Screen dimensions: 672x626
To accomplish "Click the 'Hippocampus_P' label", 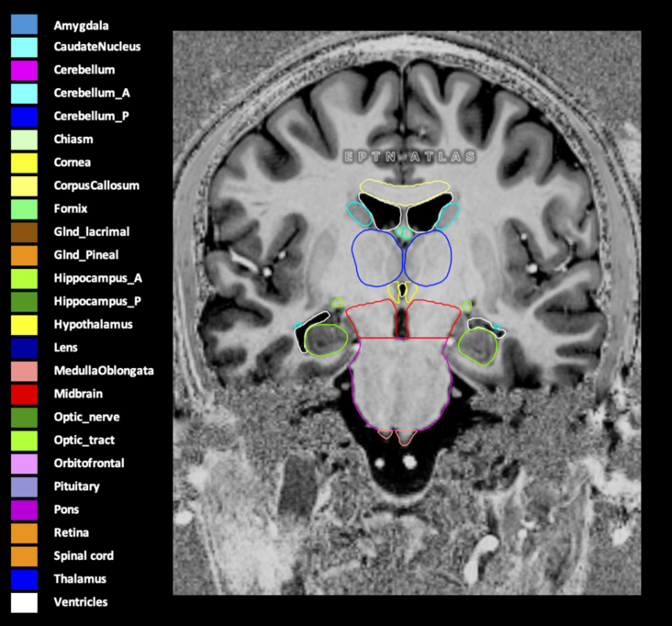I will pyautogui.click(x=97, y=302).
